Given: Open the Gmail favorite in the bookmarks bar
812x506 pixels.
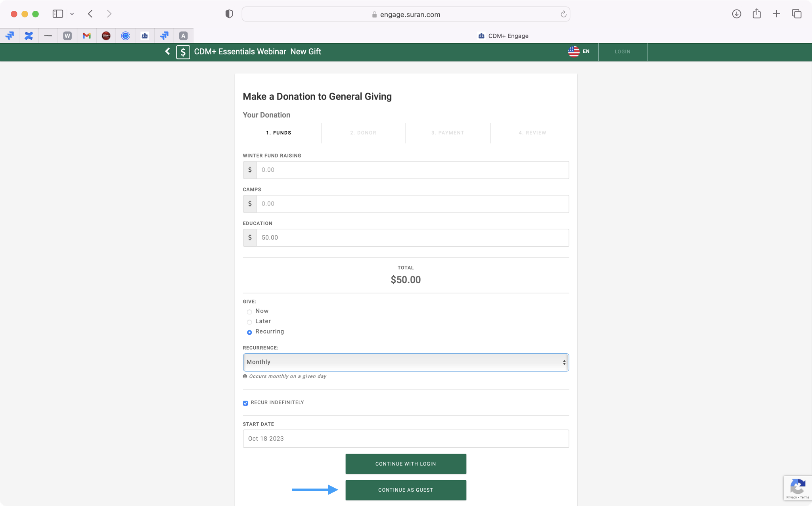Looking at the screenshot, I should tap(86, 36).
